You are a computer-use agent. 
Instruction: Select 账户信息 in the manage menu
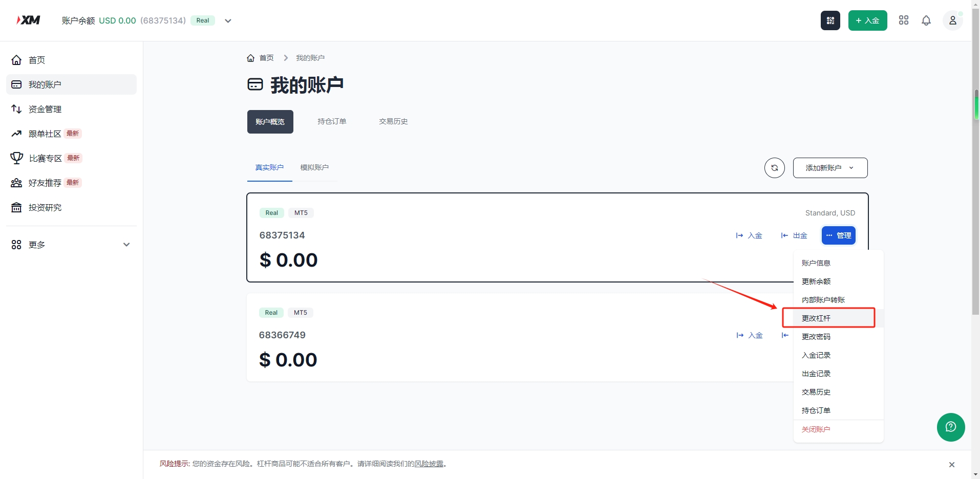[839, 263]
